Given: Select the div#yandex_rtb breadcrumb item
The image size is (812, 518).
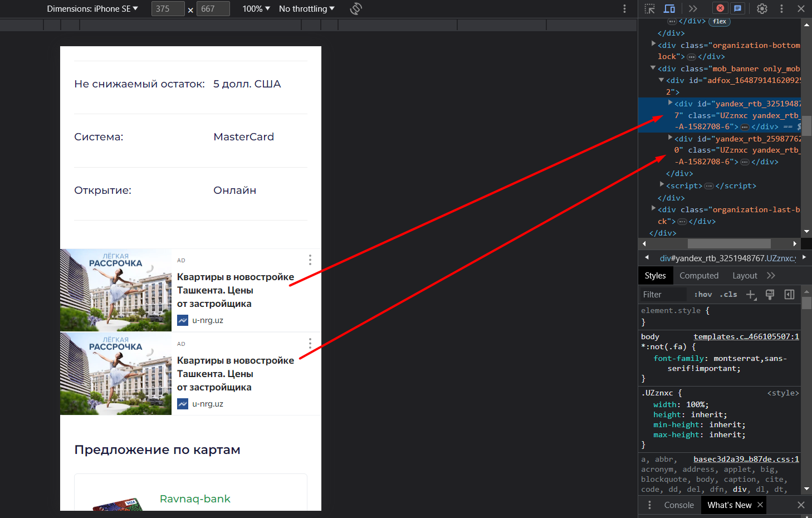Looking at the screenshot, I should coord(728,258).
